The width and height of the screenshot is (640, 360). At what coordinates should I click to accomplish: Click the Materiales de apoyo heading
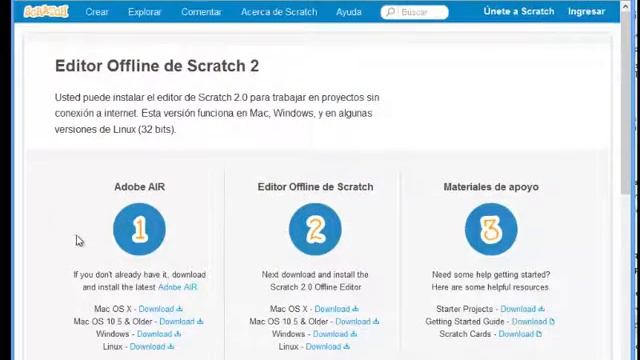[x=491, y=187]
